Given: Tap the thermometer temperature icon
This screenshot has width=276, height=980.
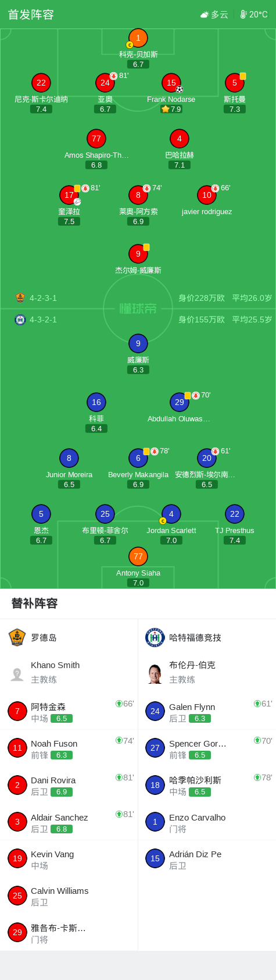Looking at the screenshot, I should (243, 15).
